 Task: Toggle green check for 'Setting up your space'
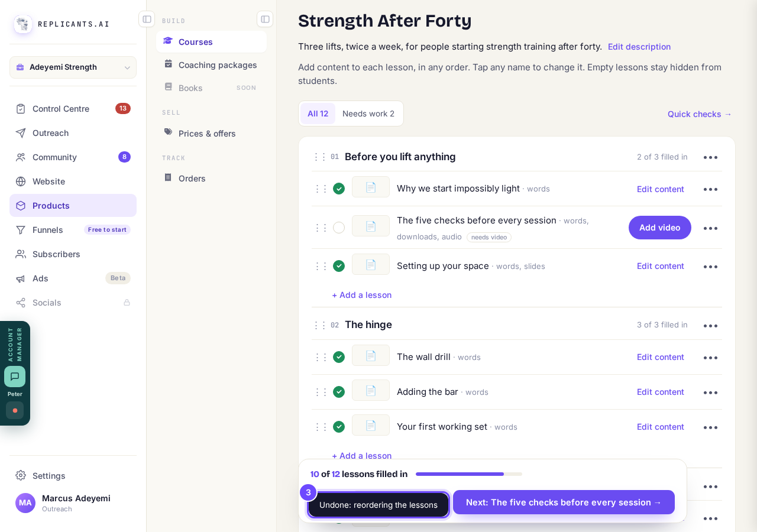[x=339, y=266]
